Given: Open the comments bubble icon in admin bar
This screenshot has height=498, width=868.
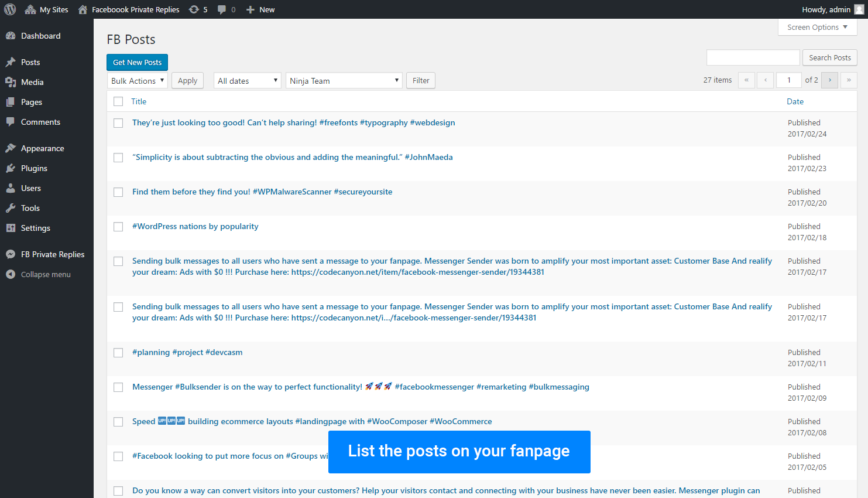Looking at the screenshot, I should pos(222,9).
